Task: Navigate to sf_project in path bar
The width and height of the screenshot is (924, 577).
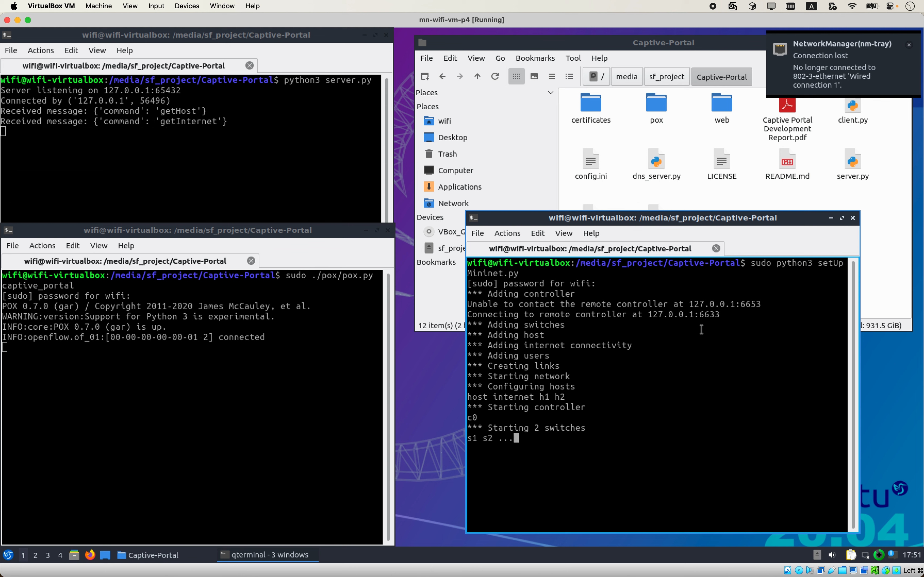Action: [666, 77]
